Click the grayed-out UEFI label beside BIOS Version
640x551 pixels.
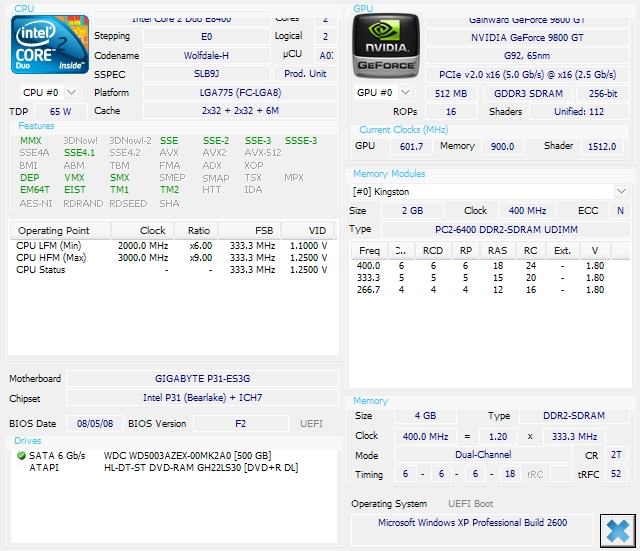(x=311, y=424)
